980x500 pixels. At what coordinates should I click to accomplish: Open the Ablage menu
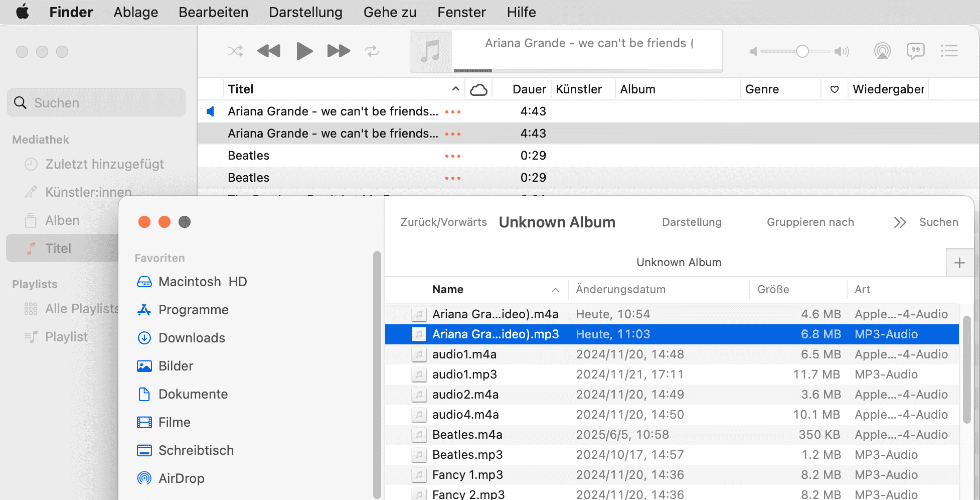[135, 12]
